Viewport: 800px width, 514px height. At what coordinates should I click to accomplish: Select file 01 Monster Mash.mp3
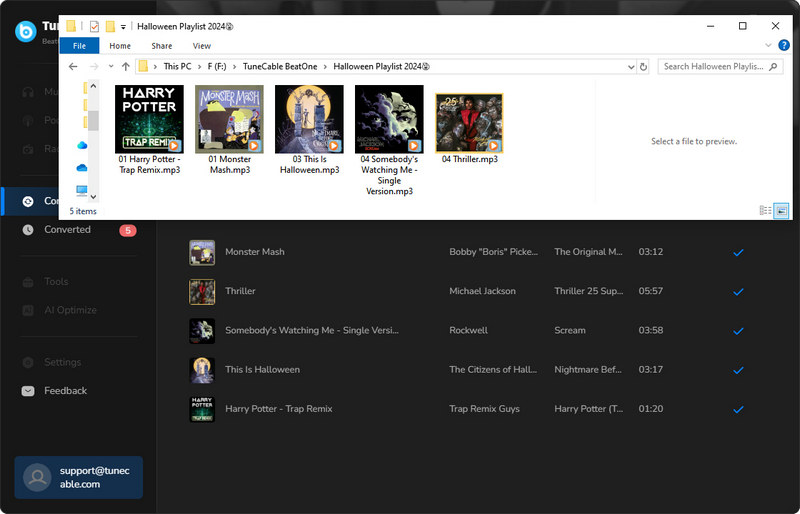[230, 130]
